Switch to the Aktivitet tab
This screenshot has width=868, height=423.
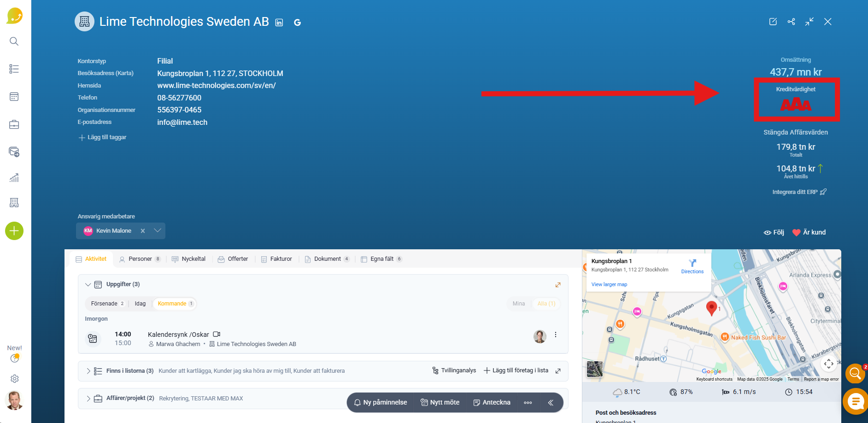pos(91,259)
